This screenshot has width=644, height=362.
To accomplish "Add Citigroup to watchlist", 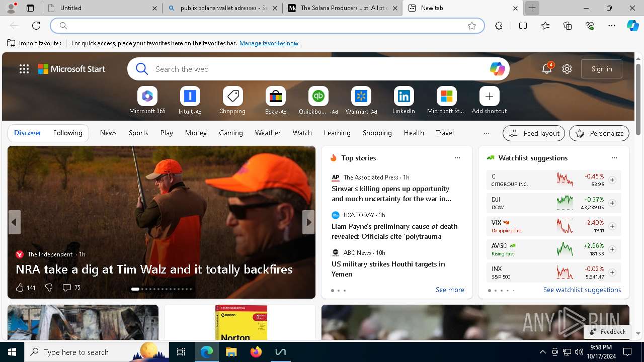I will pyautogui.click(x=612, y=180).
